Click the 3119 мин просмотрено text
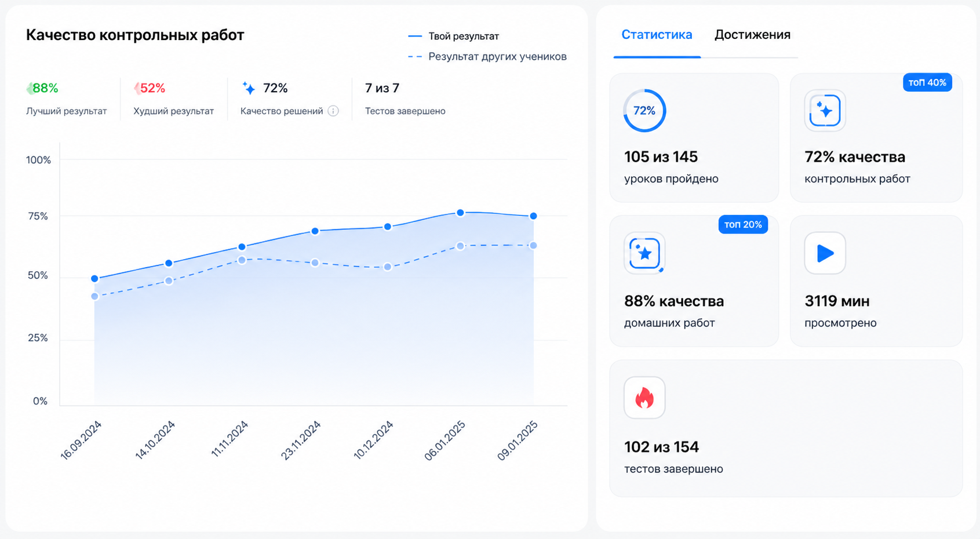 click(840, 311)
